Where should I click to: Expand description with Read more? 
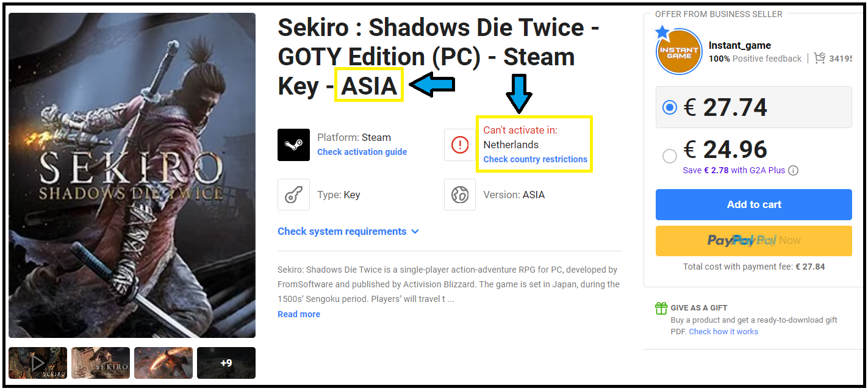299,314
